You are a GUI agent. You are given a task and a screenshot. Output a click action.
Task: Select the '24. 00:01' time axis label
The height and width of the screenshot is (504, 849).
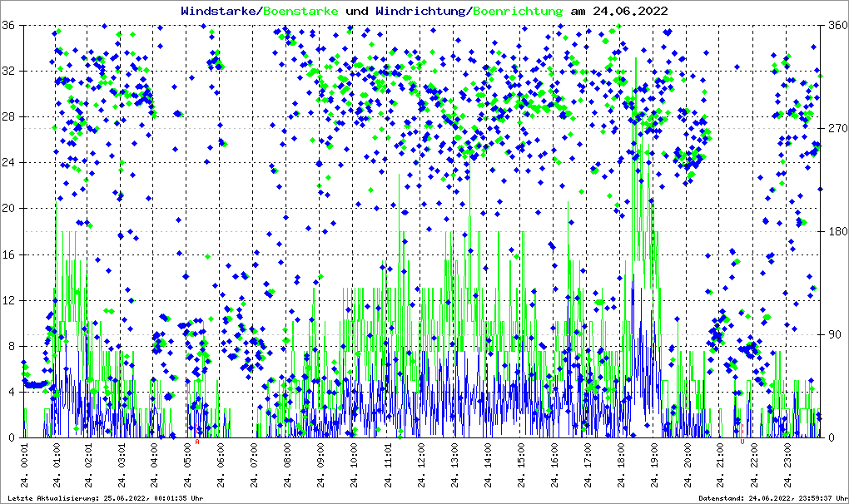26,467
